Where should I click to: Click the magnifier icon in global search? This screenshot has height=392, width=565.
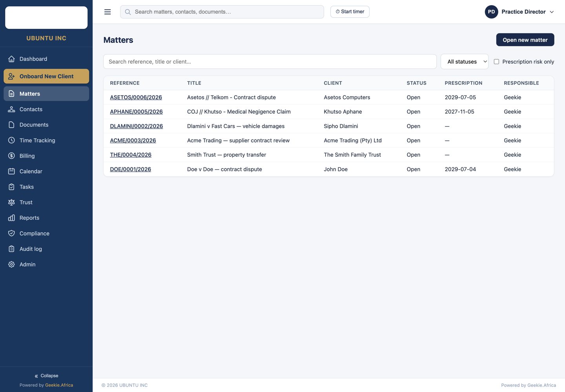click(128, 12)
